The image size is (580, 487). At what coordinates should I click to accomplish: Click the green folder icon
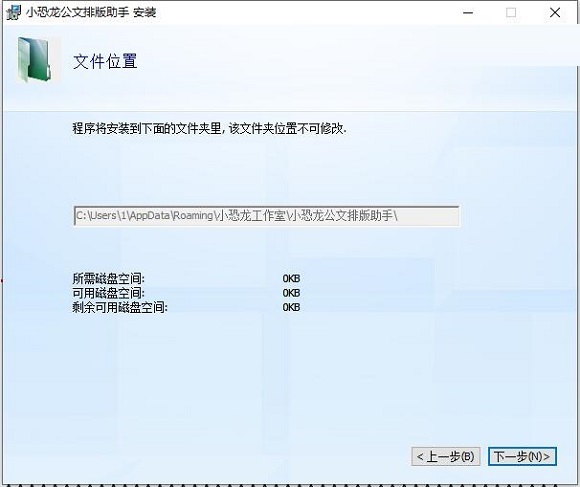tap(34, 59)
